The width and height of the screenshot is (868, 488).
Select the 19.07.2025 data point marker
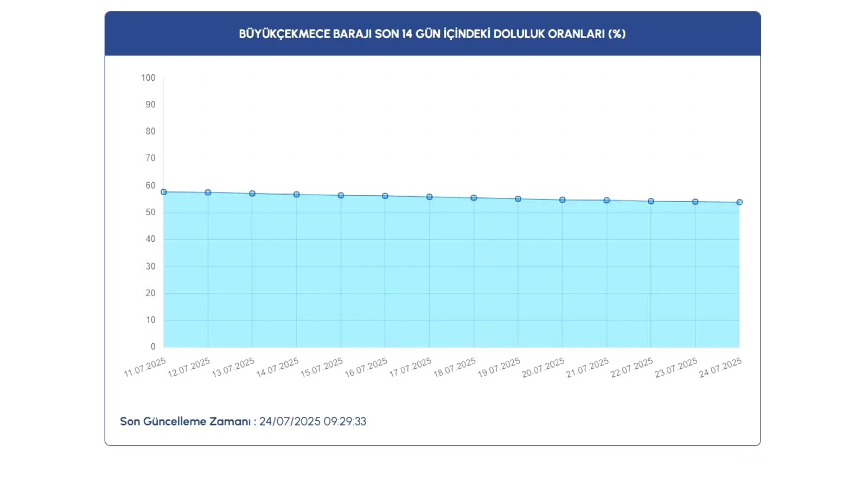coord(518,199)
